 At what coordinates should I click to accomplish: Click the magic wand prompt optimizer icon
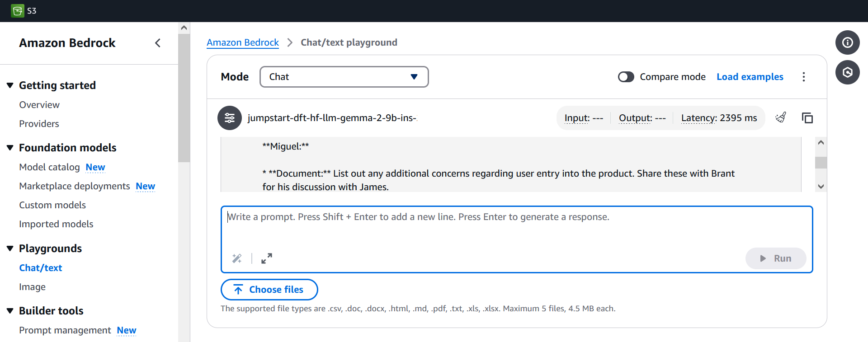point(237,258)
